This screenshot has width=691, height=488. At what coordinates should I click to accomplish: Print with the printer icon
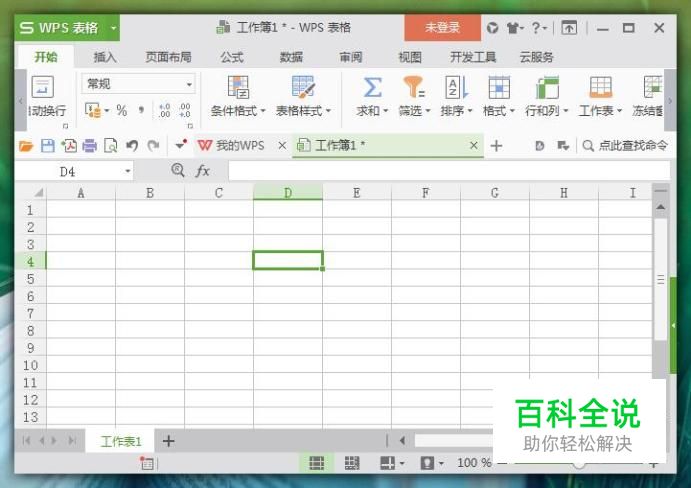[x=89, y=145]
